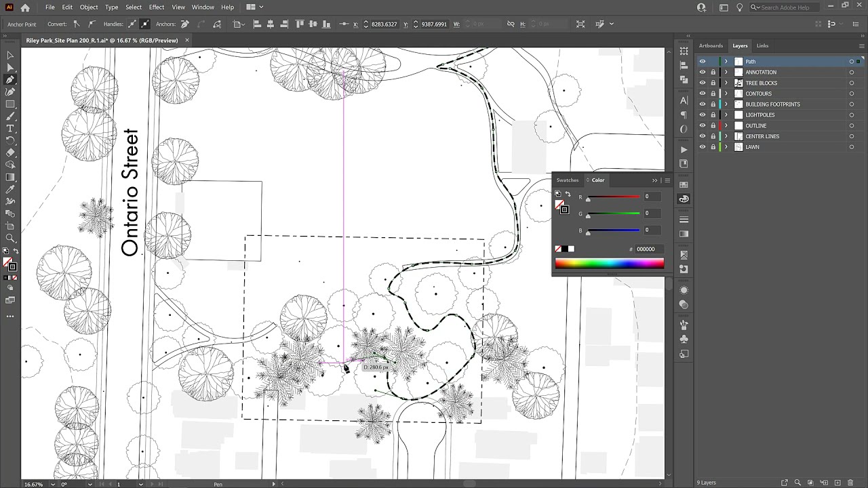
Task: Hide the BUILDING FOOTPRINTS layer
Action: tap(703, 104)
